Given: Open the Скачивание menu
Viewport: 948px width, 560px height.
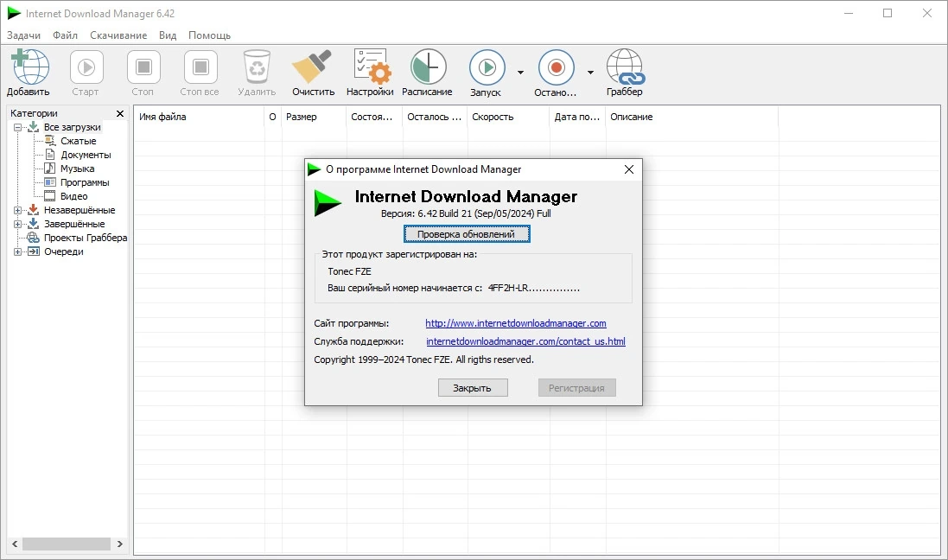Looking at the screenshot, I should pos(118,35).
